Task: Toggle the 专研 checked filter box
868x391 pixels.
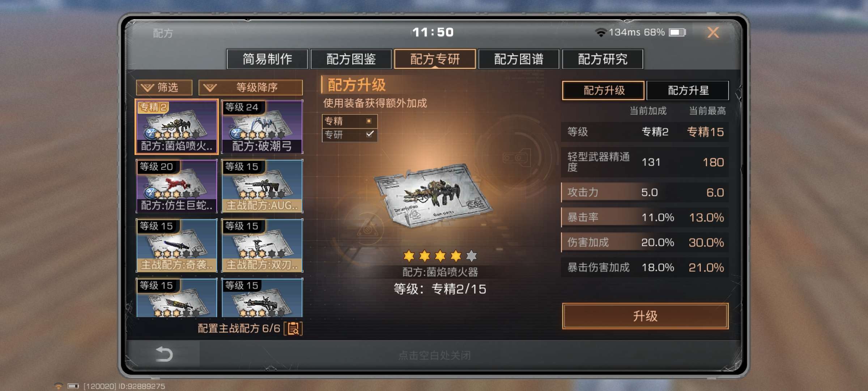Action: 369,134
